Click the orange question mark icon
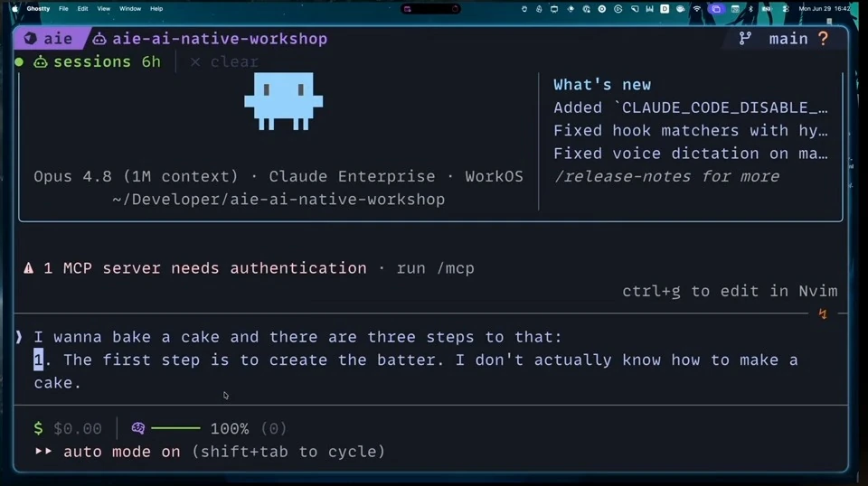This screenshot has width=868, height=486. [x=823, y=38]
